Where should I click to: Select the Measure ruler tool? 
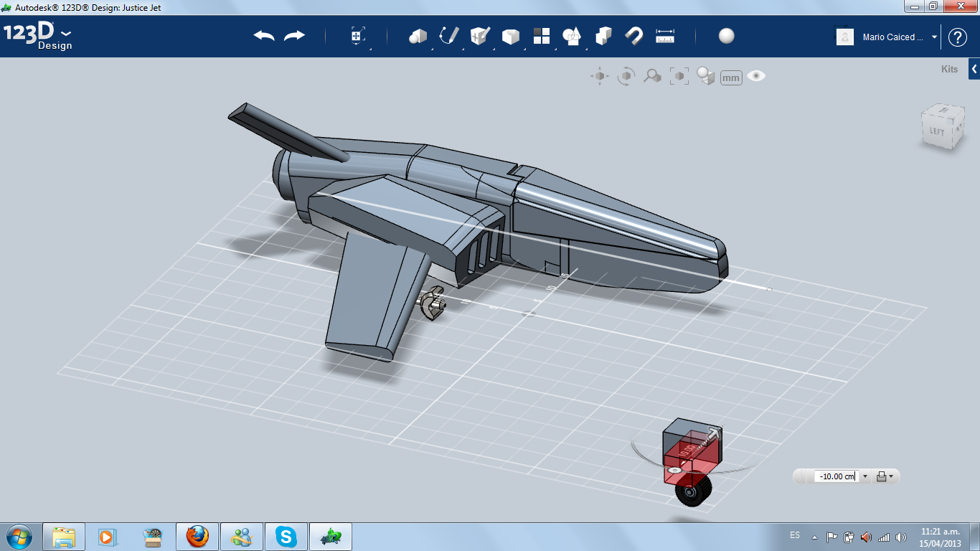point(666,36)
